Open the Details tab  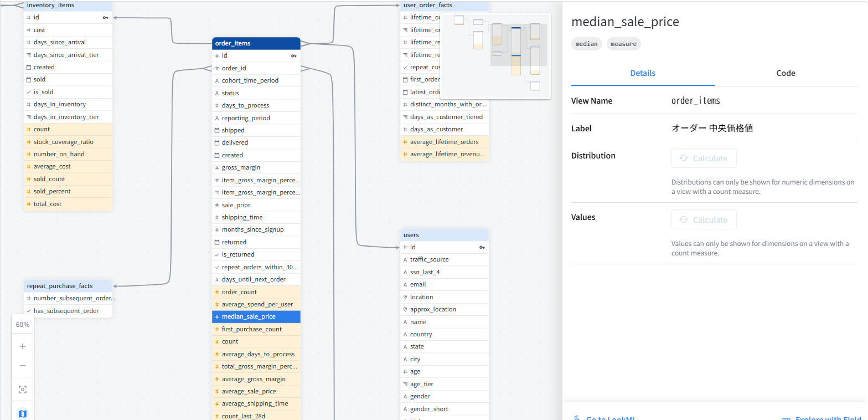point(642,73)
